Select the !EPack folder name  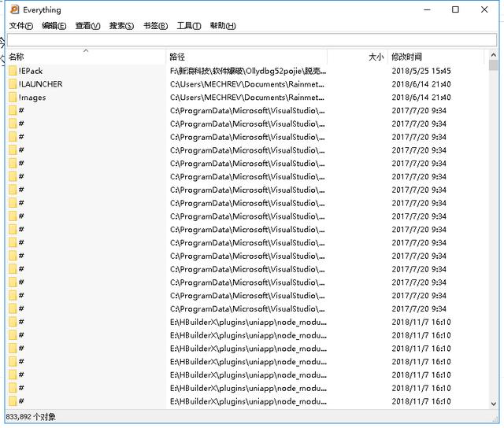tap(31, 71)
